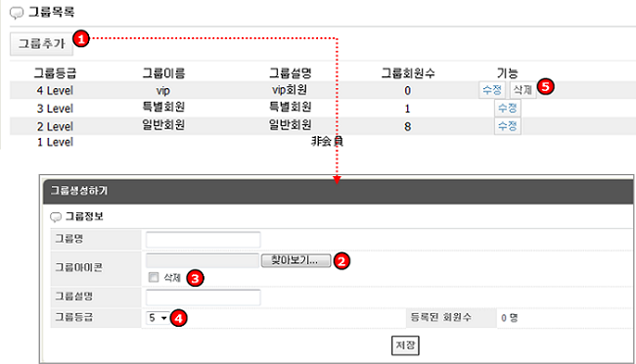The width and height of the screenshot is (636, 364).
Task: Browse for a group icon with 찾아보기
Action: pyautogui.click(x=295, y=260)
